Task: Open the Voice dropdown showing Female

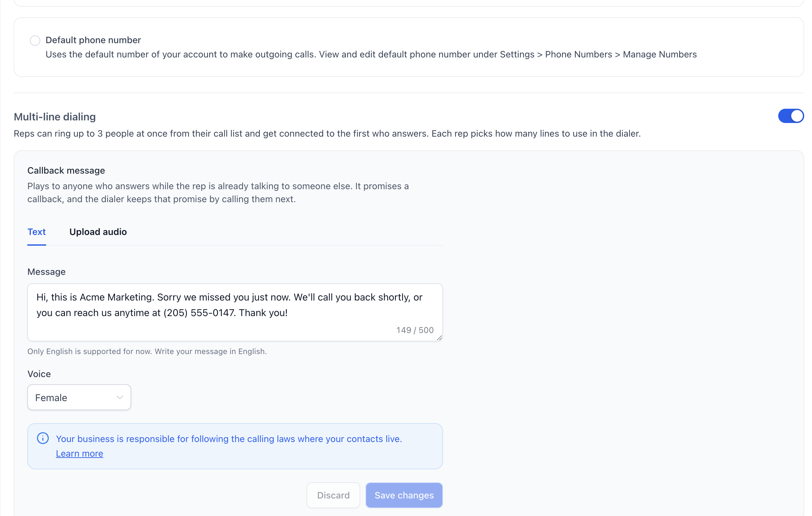Action: pos(79,397)
